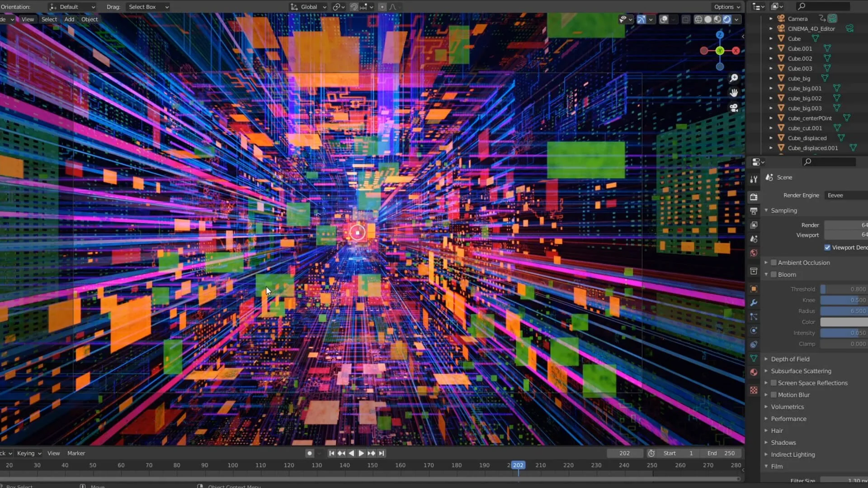Click the pan view hand icon

(734, 93)
